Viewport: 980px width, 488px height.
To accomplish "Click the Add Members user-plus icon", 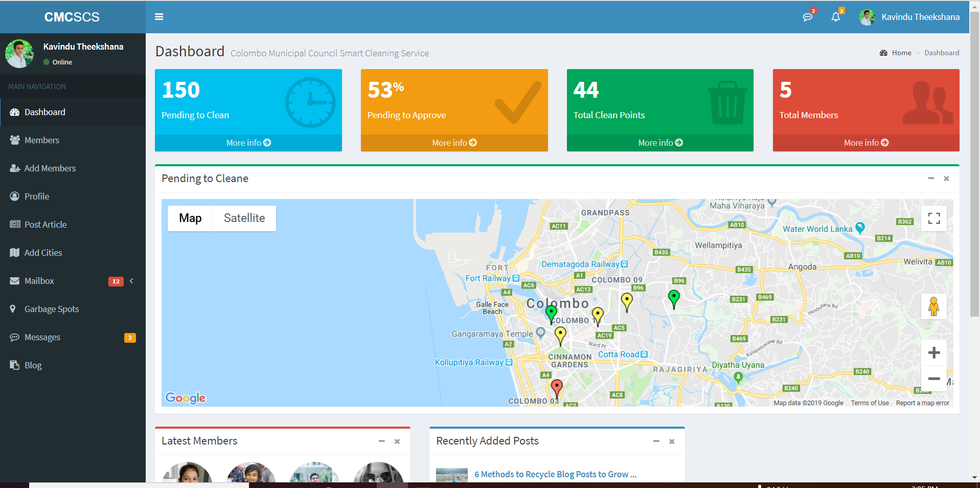I will coord(15,168).
